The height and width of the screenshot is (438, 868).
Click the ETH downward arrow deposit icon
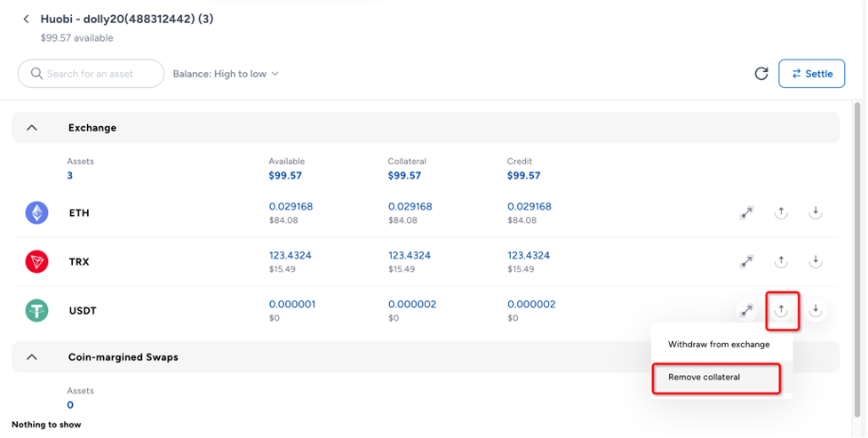[x=815, y=212]
